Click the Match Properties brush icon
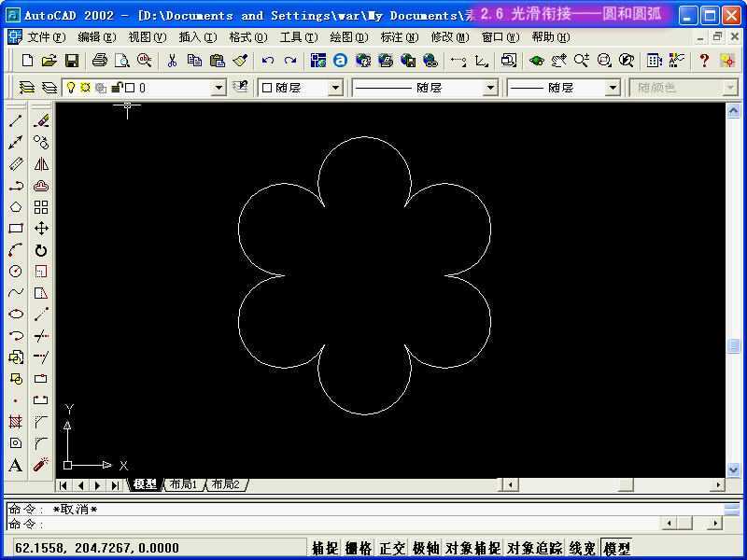The width and height of the screenshot is (747, 560). [x=240, y=61]
